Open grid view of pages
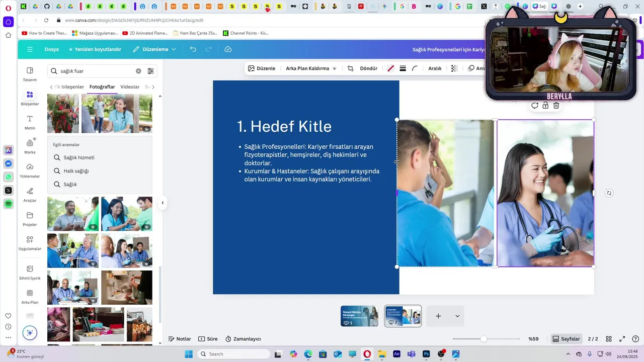The image size is (644, 362). [x=609, y=339]
